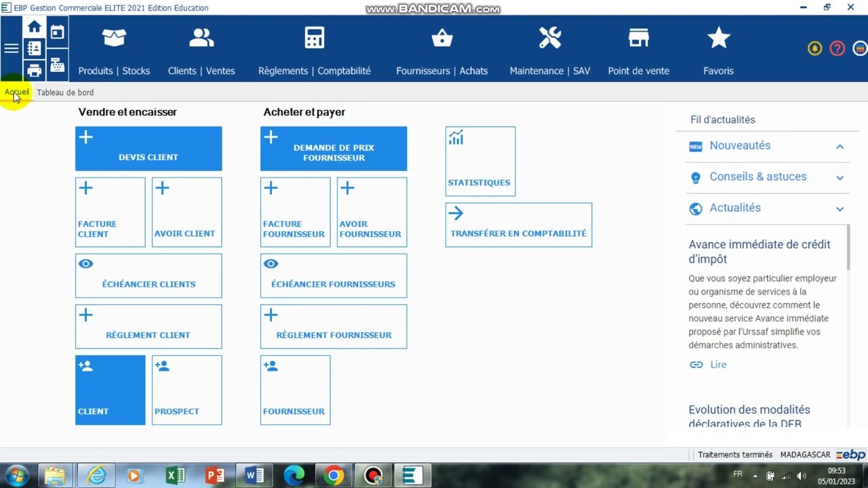Image resolution: width=868 pixels, height=488 pixels.
Task: Click Traitements terminés status text
Action: pos(735,455)
